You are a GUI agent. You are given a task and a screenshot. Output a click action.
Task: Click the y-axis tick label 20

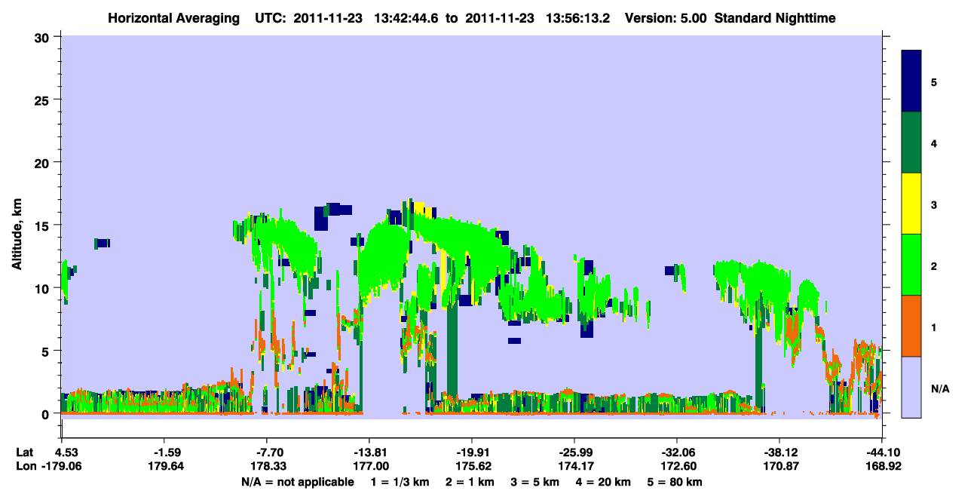click(44, 163)
